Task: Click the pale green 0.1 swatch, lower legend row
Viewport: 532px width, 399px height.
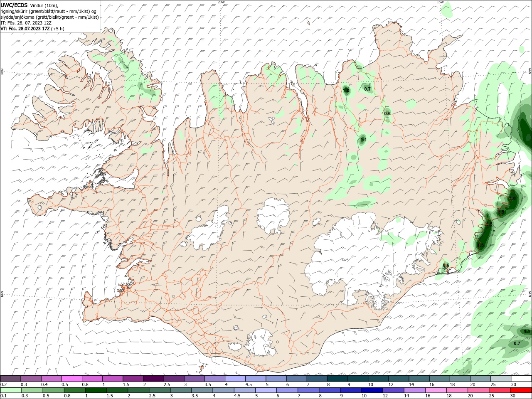Action: [x=11, y=390]
